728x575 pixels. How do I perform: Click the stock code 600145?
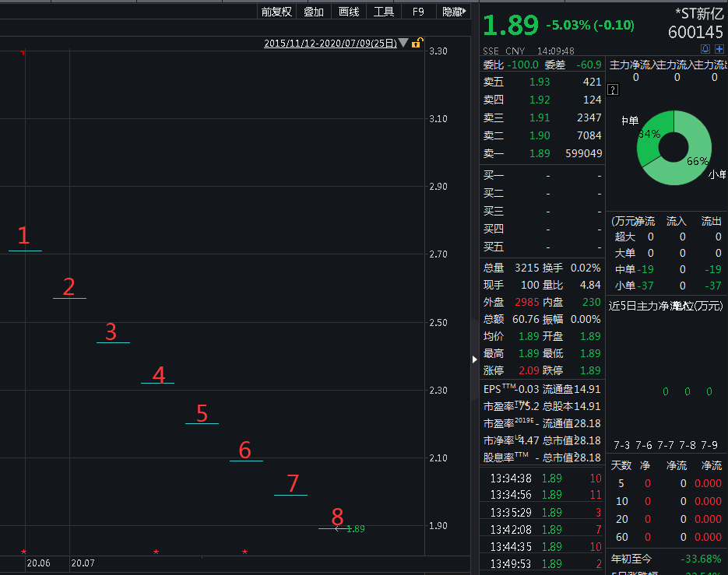point(695,32)
